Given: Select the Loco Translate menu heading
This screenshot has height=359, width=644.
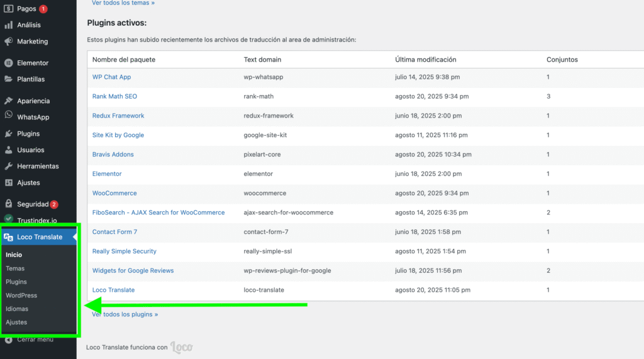Looking at the screenshot, I should (40, 237).
